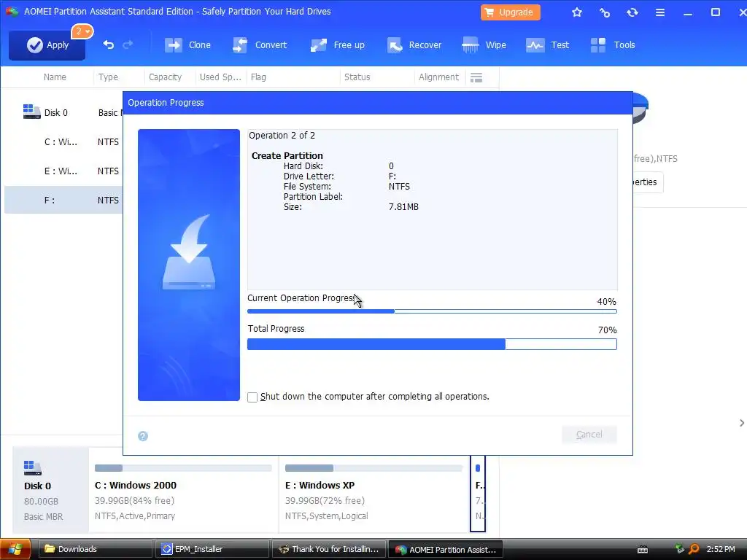Click the redo arrow icon
The image size is (747, 560).
(128, 44)
